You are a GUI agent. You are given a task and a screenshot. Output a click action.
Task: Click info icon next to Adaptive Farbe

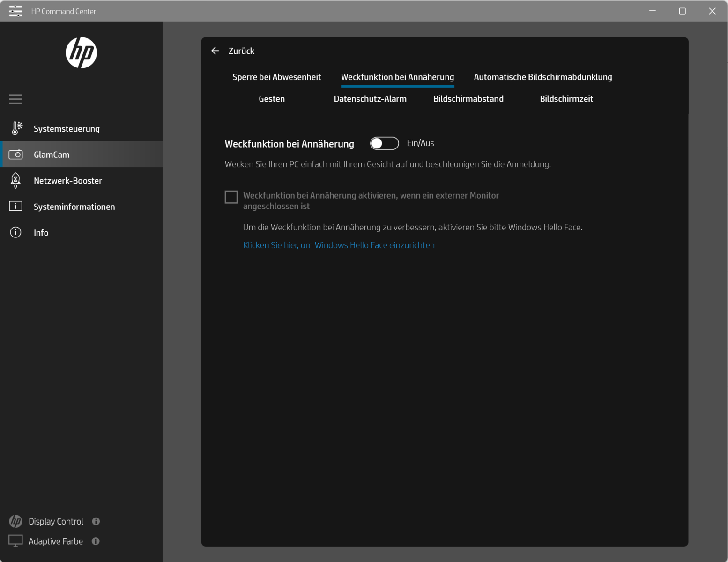pos(96,541)
